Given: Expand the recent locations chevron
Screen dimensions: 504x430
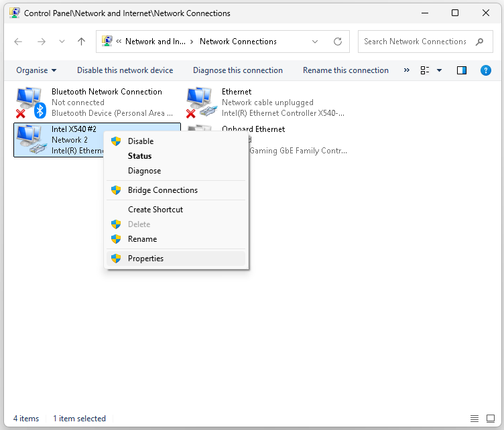Looking at the screenshot, I should coord(62,42).
